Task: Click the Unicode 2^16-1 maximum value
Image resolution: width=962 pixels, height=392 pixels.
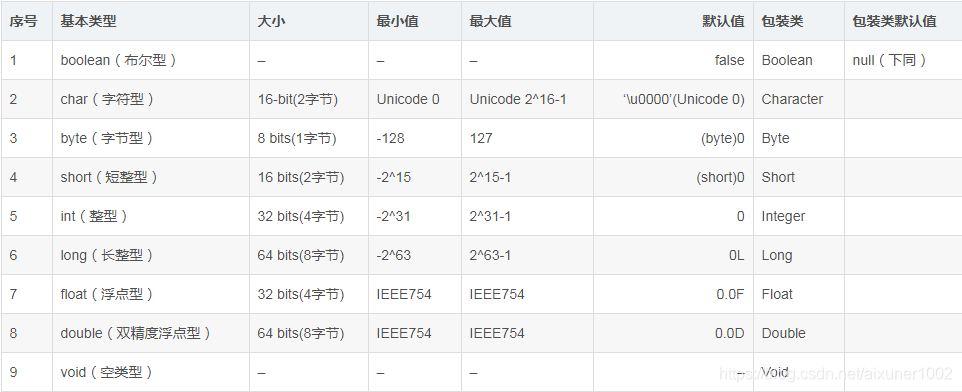Action: point(518,99)
